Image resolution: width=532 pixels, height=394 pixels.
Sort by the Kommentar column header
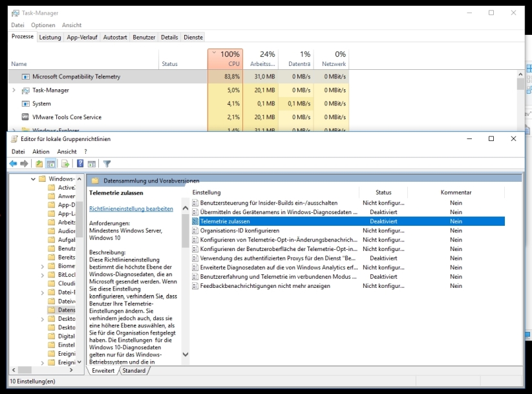(456, 192)
